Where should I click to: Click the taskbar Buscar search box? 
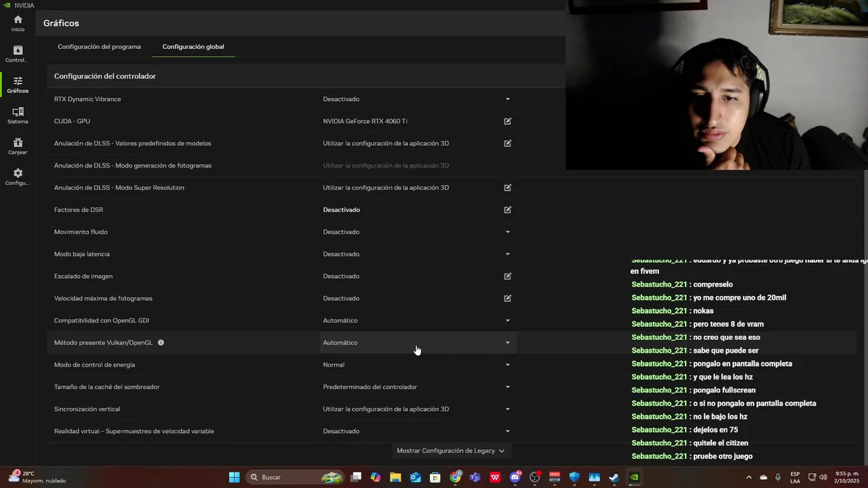coord(295,477)
